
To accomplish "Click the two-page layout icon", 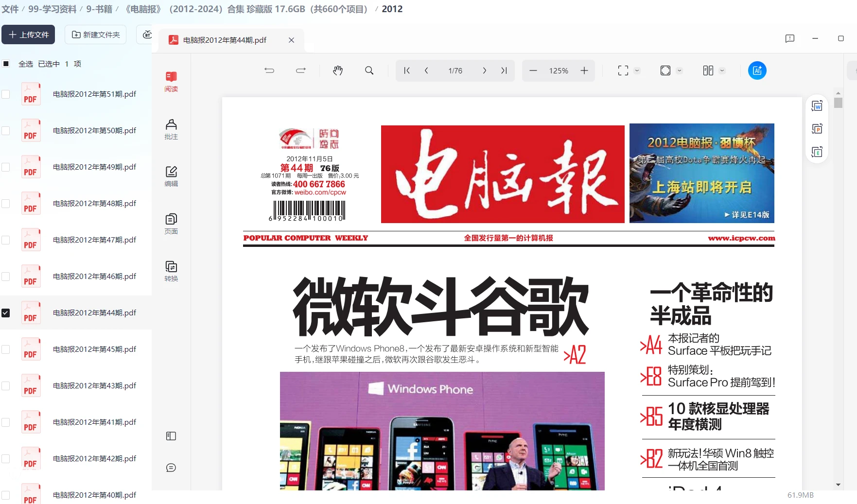I will 708,70.
